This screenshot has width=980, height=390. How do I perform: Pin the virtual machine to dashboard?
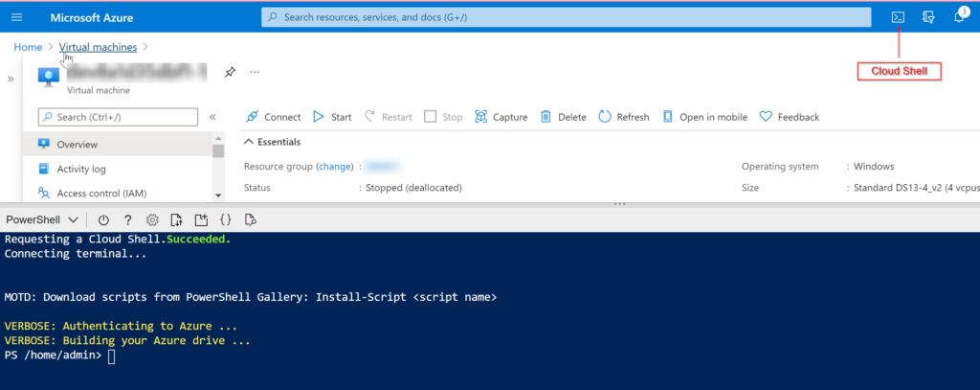(230, 72)
